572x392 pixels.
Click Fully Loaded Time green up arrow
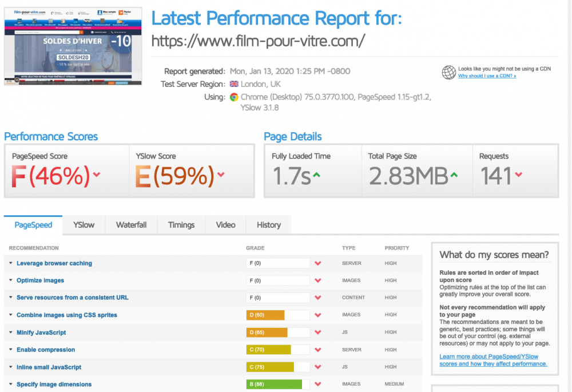coord(316,175)
